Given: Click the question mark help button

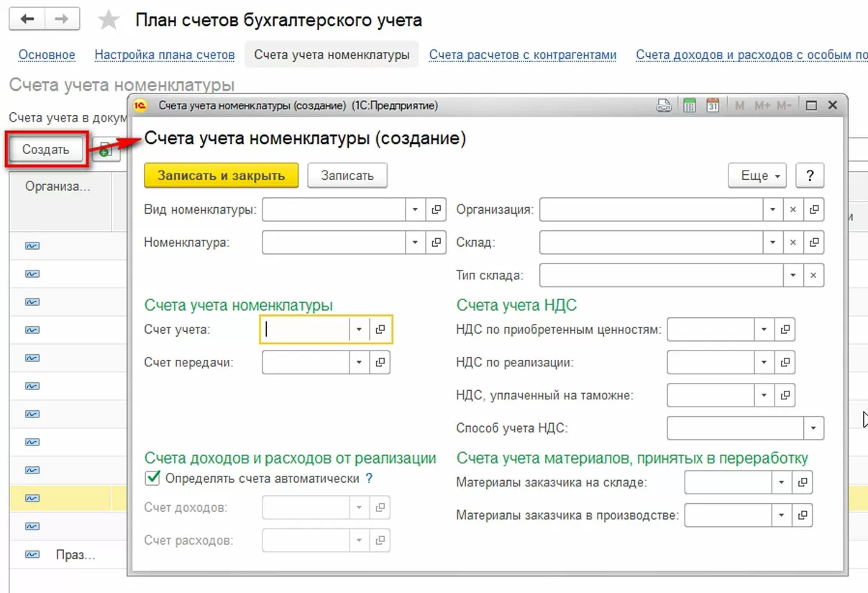Looking at the screenshot, I should tap(810, 176).
